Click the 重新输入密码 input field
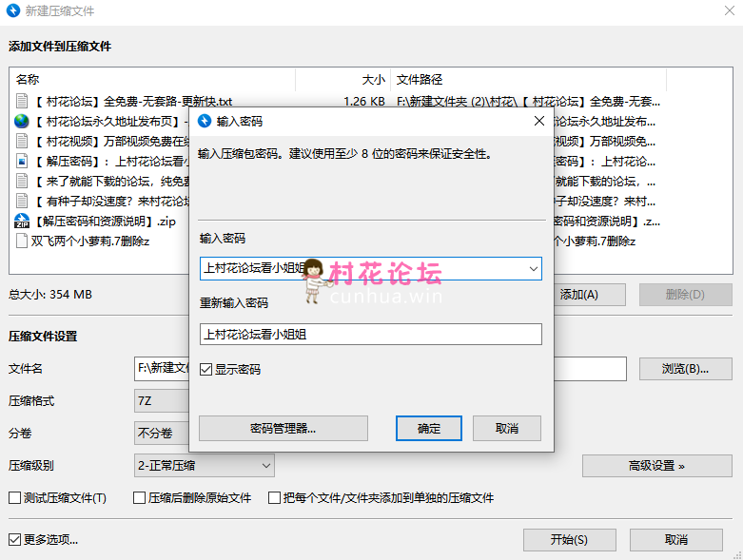Image resolution: width=743 pixels, height=560 pixels. pyautogui.click(x=370, y=334)
